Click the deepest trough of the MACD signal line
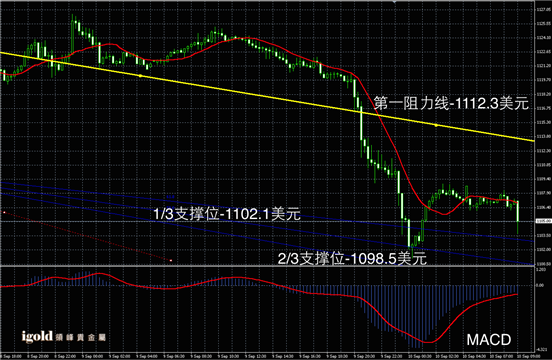 click(428, 342)
